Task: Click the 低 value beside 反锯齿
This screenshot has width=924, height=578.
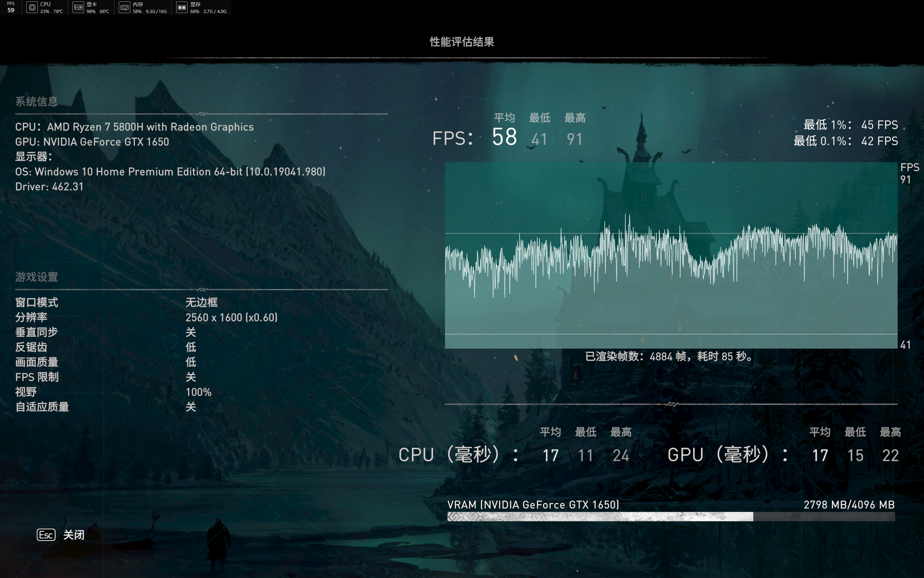Action: 191,347
